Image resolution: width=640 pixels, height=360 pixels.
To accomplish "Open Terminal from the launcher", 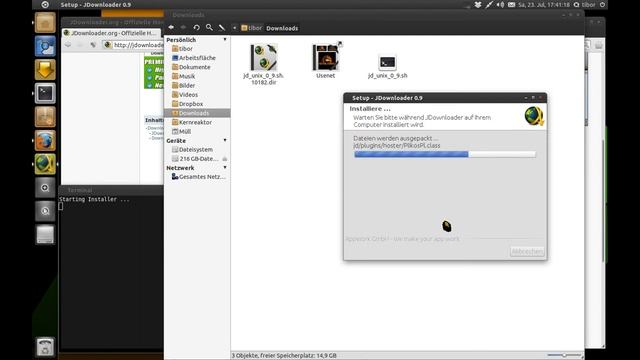I will click(x=45, y=93).
